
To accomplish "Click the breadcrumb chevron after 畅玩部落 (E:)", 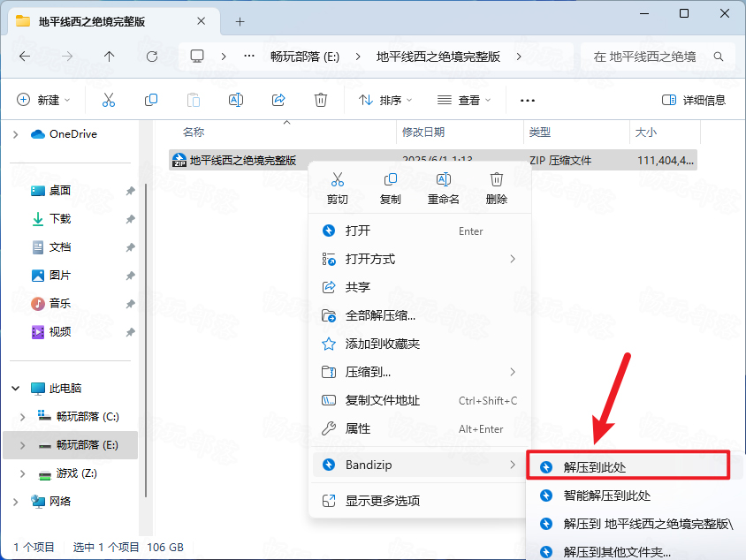I will 358,57.
